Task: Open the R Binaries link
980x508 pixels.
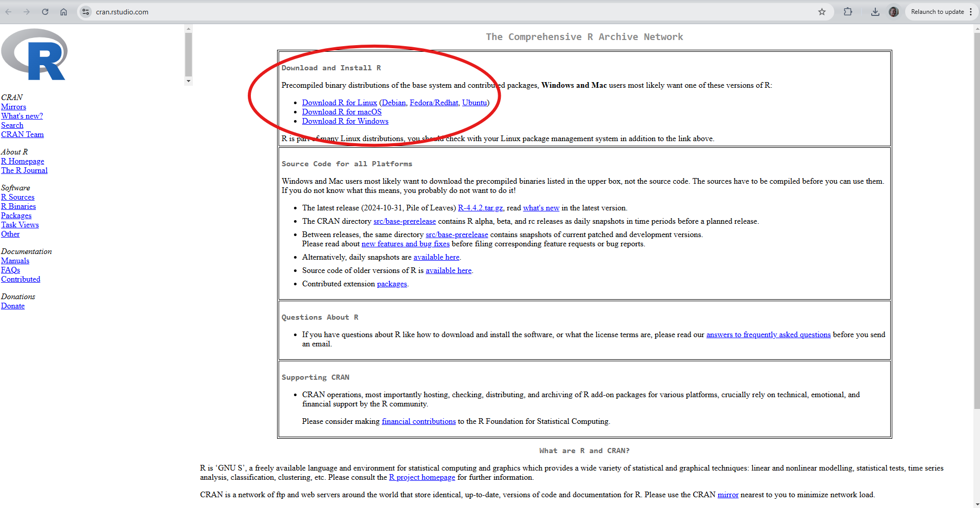Action: click(x=18, y=206)
